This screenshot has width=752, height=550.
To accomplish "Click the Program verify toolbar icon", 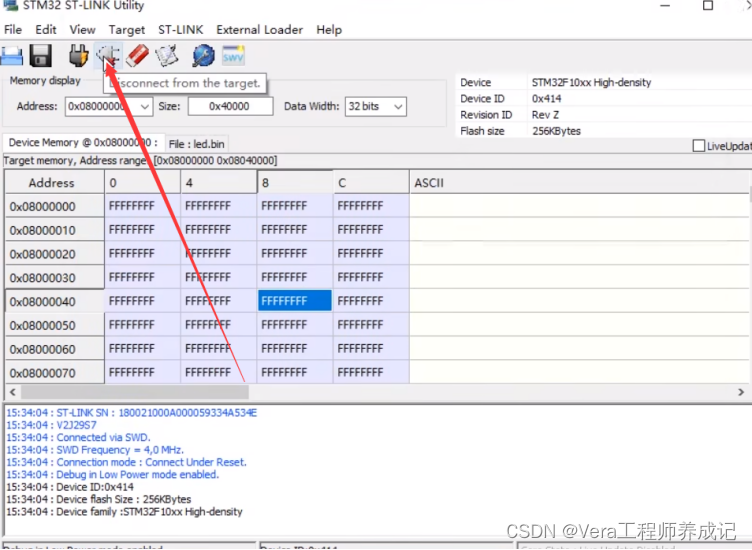I will (x=166, y=56).
